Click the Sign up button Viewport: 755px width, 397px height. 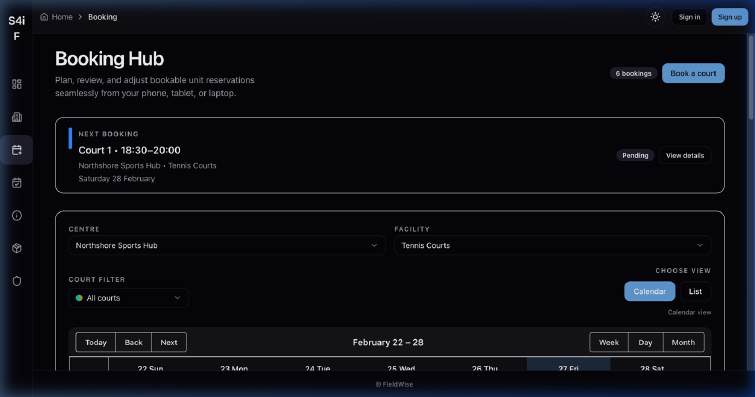pos(730,17)
